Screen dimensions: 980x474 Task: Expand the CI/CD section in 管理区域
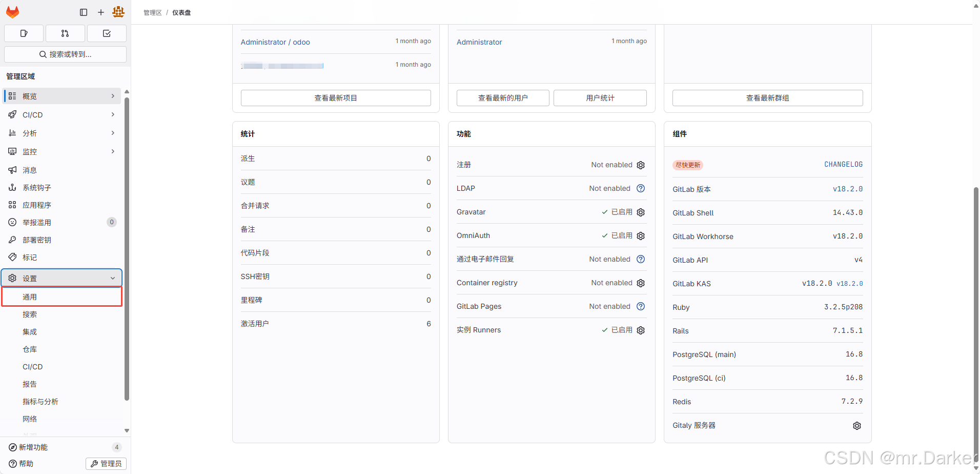click(62, 115)
